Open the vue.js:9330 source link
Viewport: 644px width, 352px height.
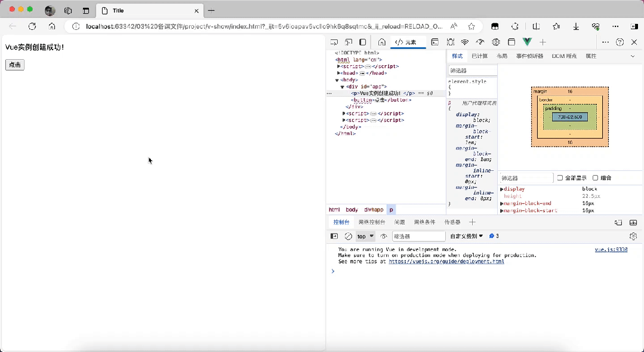[x=611, y=250]
